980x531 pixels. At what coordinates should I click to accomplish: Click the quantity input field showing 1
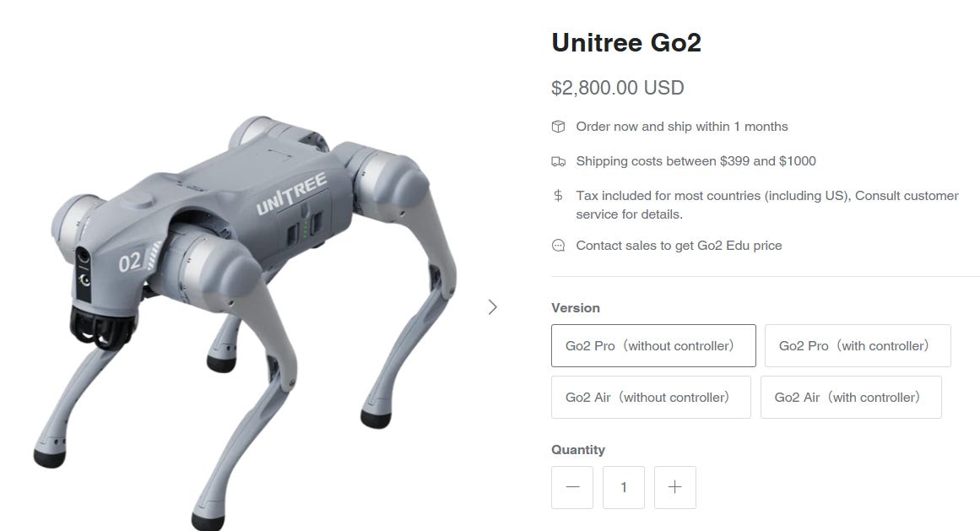click(x=624, y=487)
